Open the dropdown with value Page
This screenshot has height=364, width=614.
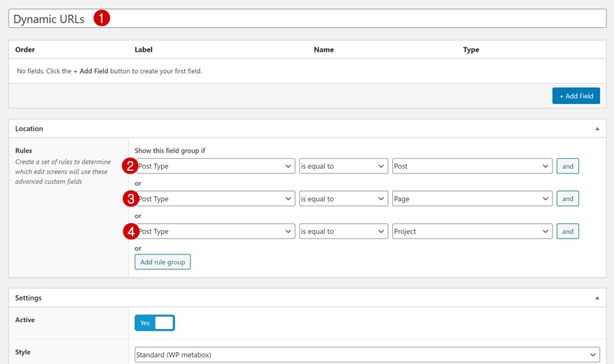472,199
